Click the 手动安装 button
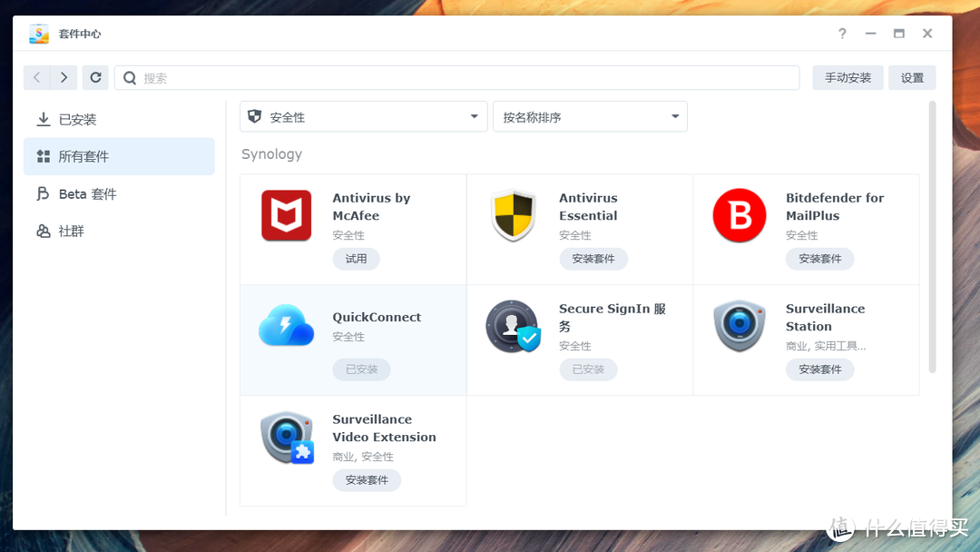The height and width of the screenshot is (552, 980). [x=848, y=77]
